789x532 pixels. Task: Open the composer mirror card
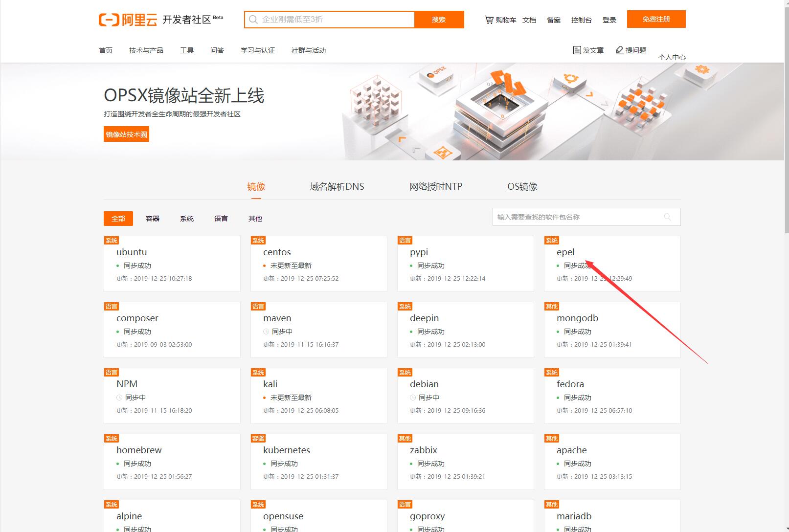[x=172, y=330]
